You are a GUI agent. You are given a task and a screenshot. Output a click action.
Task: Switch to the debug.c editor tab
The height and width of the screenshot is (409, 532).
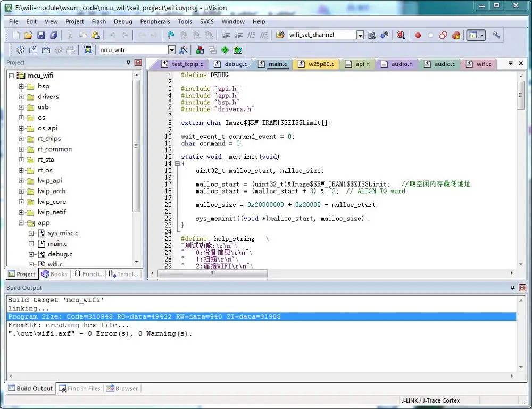point(232,64)
